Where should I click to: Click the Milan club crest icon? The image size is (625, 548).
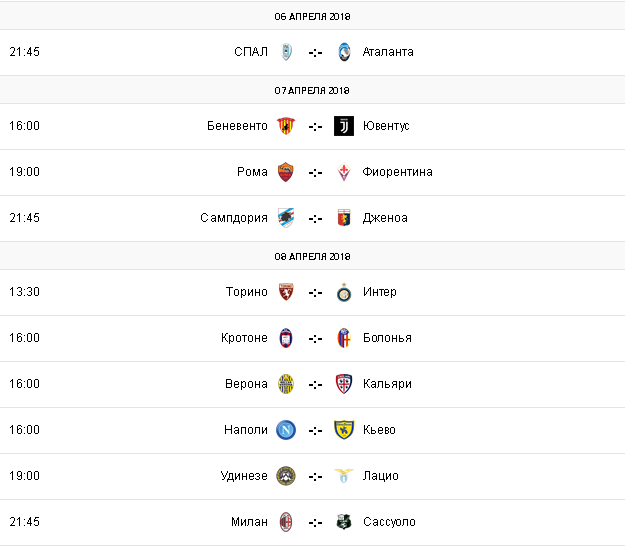pos(287,522)
